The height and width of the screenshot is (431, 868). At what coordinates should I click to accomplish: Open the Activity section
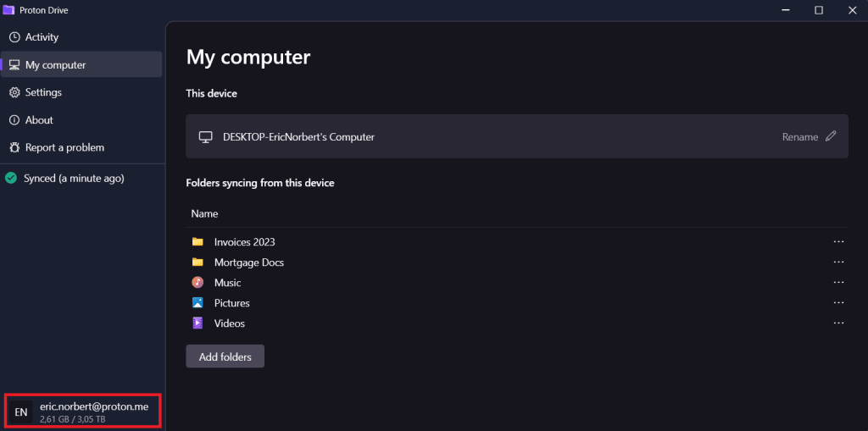pos(81,37)
